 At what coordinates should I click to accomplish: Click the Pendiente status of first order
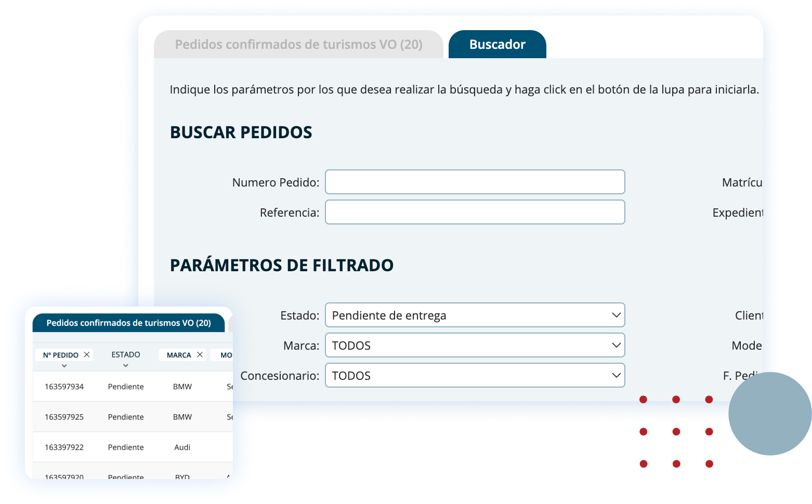[x=126, y=387]
